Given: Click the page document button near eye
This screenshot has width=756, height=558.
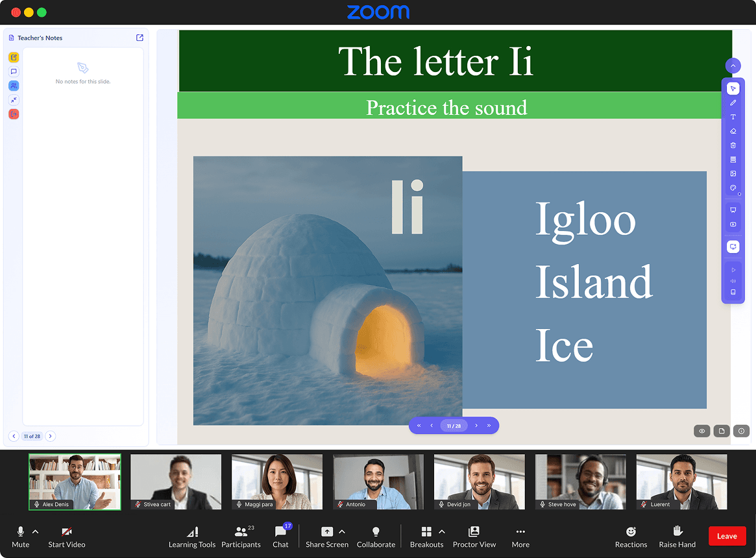Looking at the screenshot, I should click(x=722, y=431).
